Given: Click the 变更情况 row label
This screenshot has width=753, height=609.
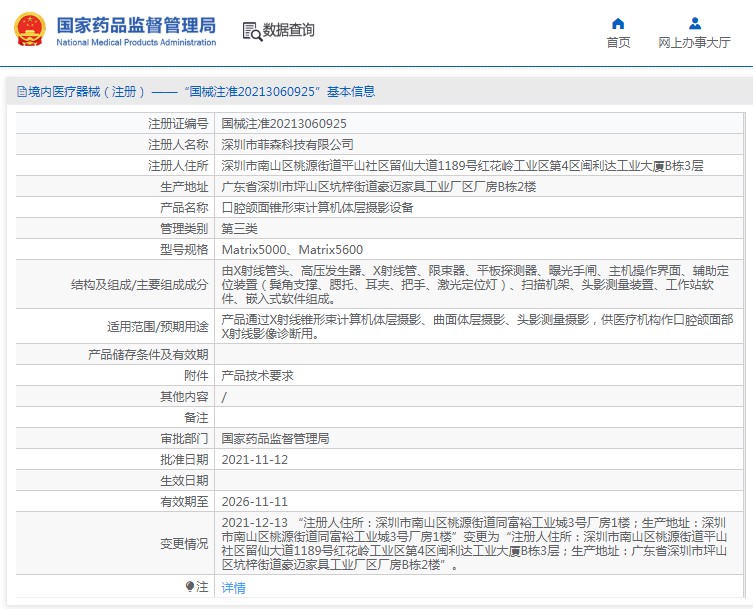Looking at the screenshot, I should point(184,544).
